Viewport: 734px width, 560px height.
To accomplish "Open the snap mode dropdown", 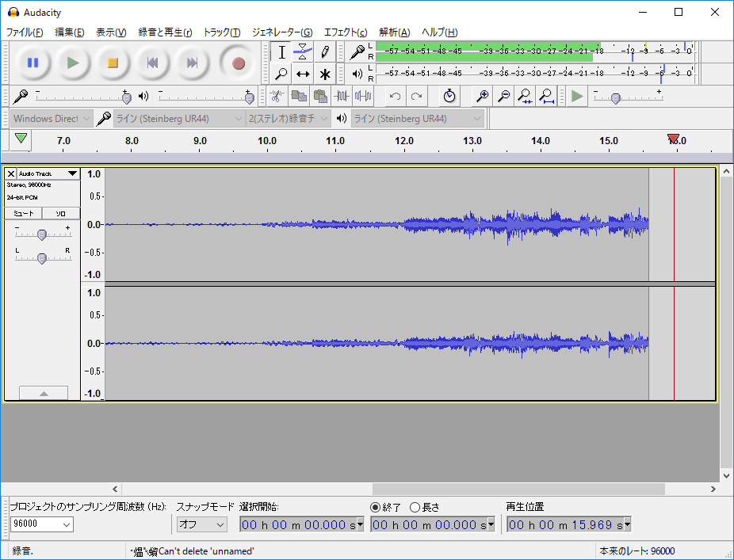I will pos(201,524).
